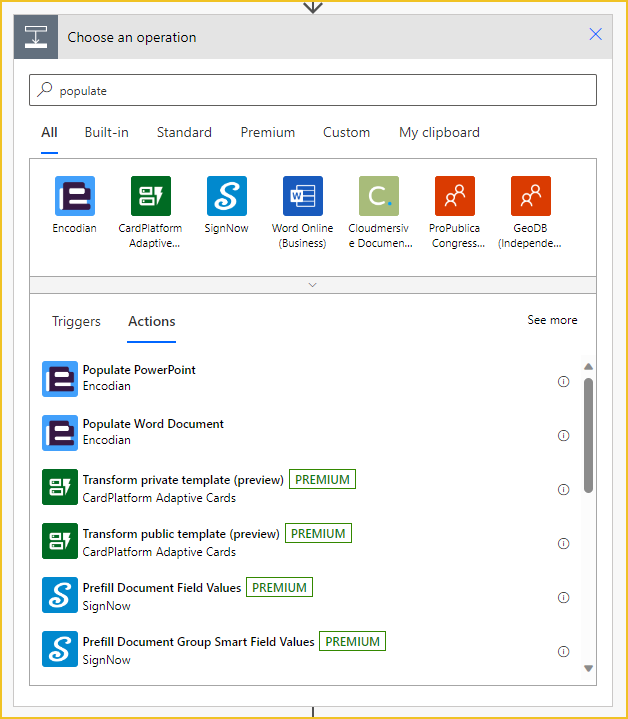
Task: Select the GeoDB connector icon
Action: point(531,196)
